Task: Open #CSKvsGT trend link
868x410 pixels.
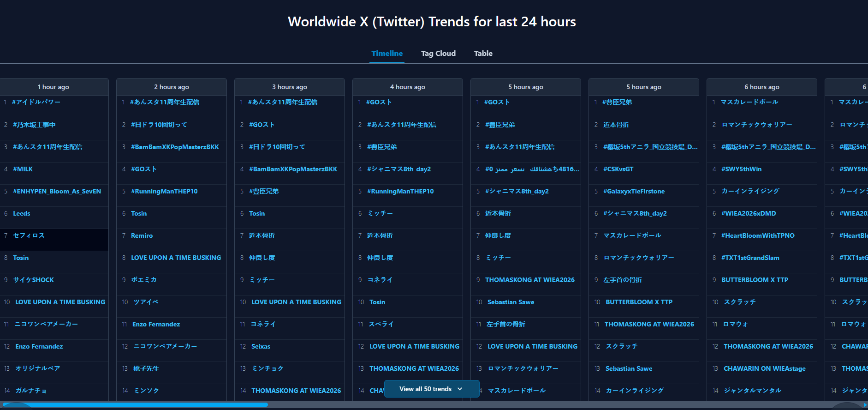Action: click(x=618, y=169)
